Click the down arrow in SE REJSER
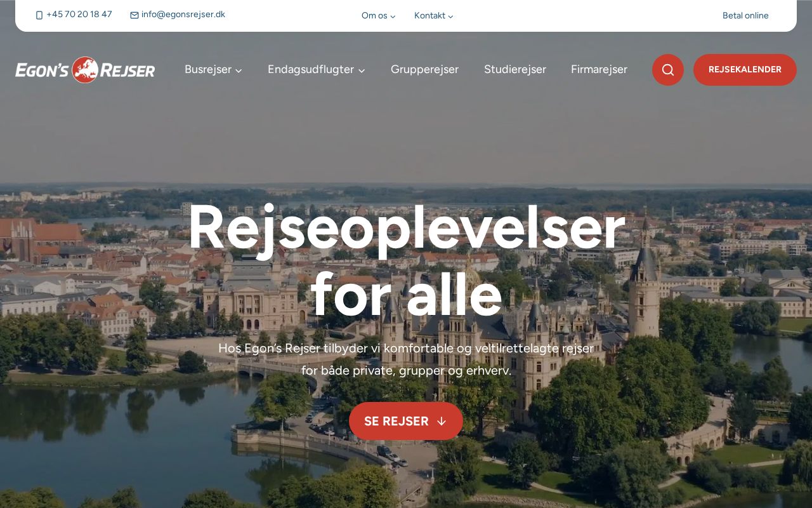Screen dimensions: 812x508 tap(442, 421)
